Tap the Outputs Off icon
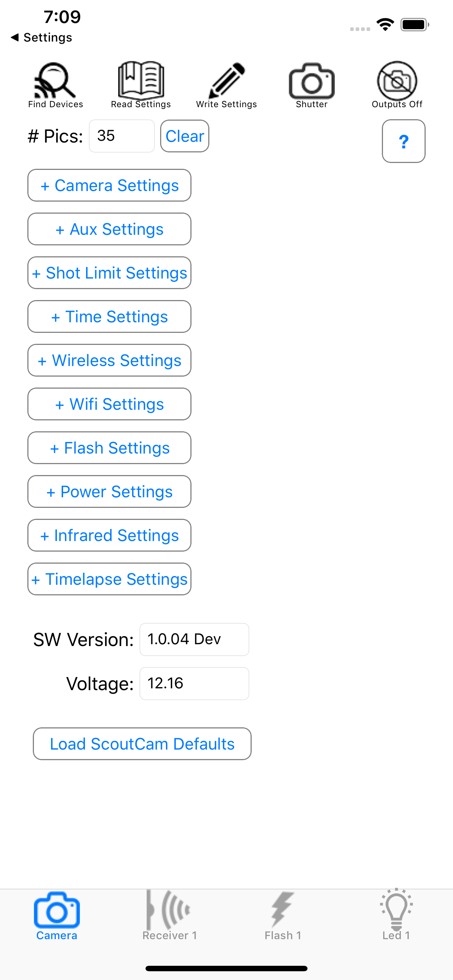This screenshot has width=453, height=980. (x=397, y=80)
